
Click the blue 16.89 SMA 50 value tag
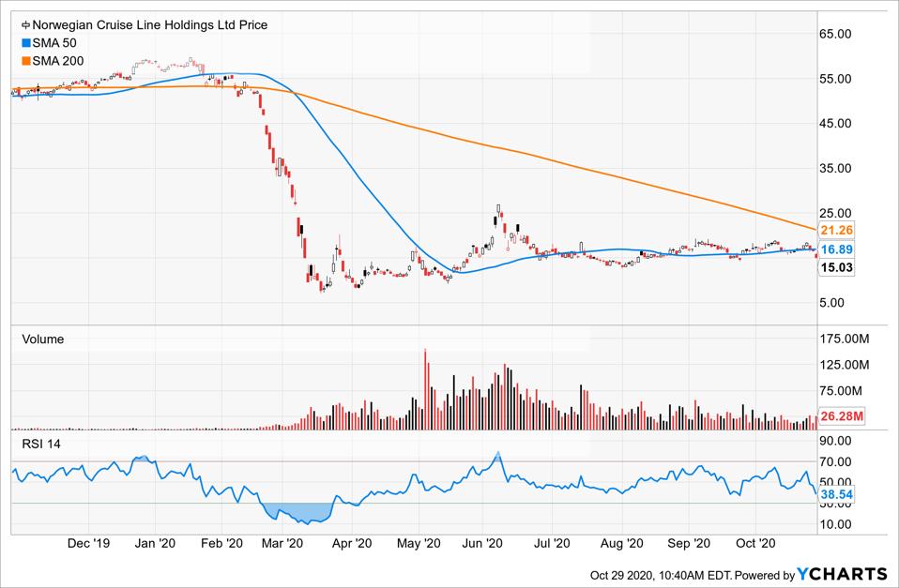836,249
